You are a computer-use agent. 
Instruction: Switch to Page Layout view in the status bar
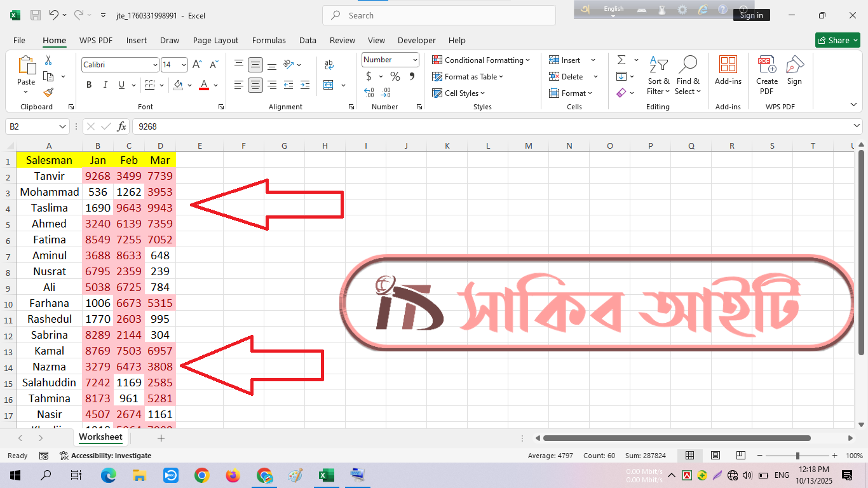[x=715, y=456]
